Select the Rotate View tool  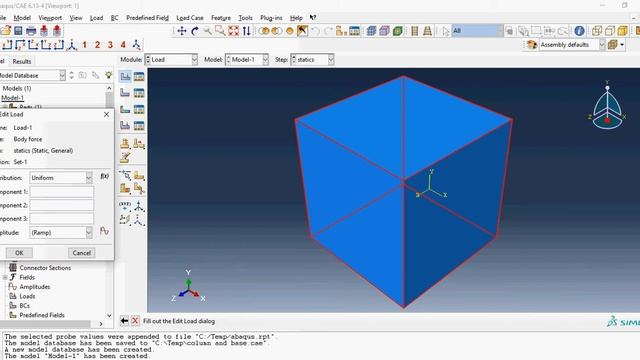(195, 31)
